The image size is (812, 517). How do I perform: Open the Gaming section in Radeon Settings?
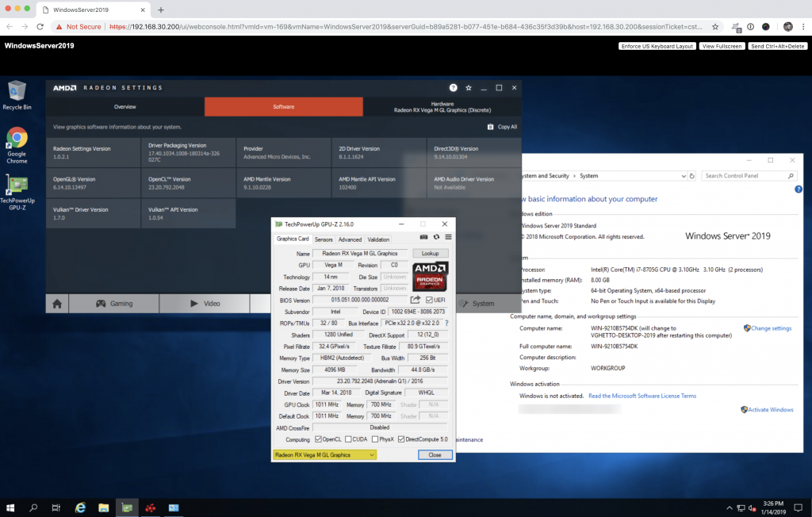(114, 304)
